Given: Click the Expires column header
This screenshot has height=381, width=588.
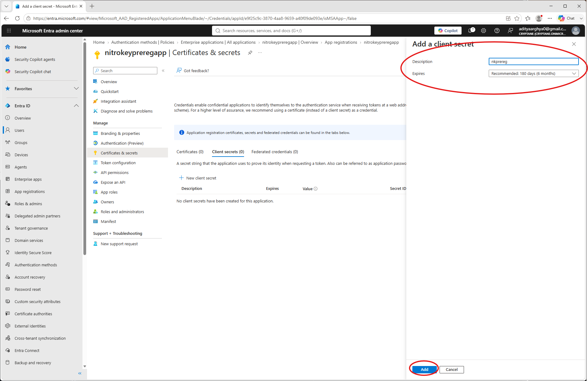Looking at the screenshot, I should tap(272, 189).
